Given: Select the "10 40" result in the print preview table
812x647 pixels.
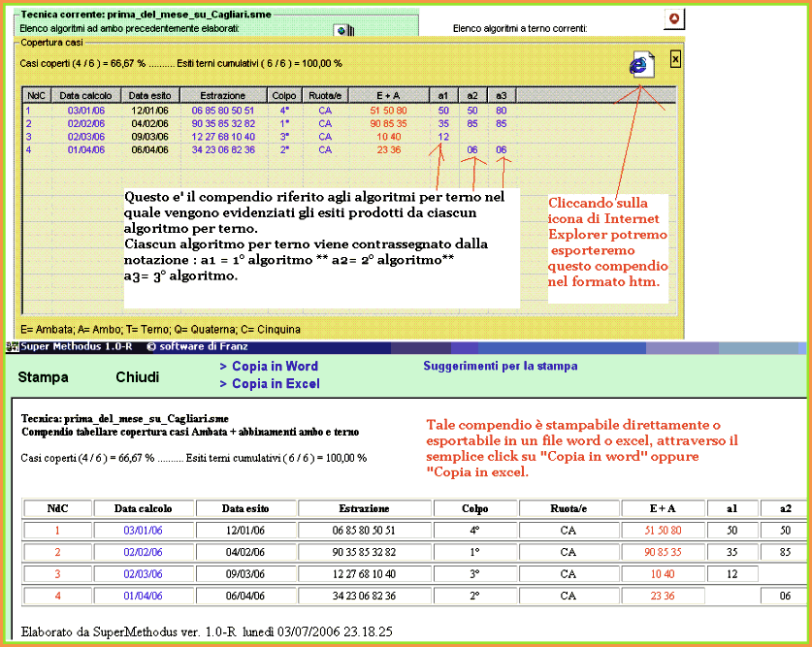Looking at the screenshot, I should 663,574.
